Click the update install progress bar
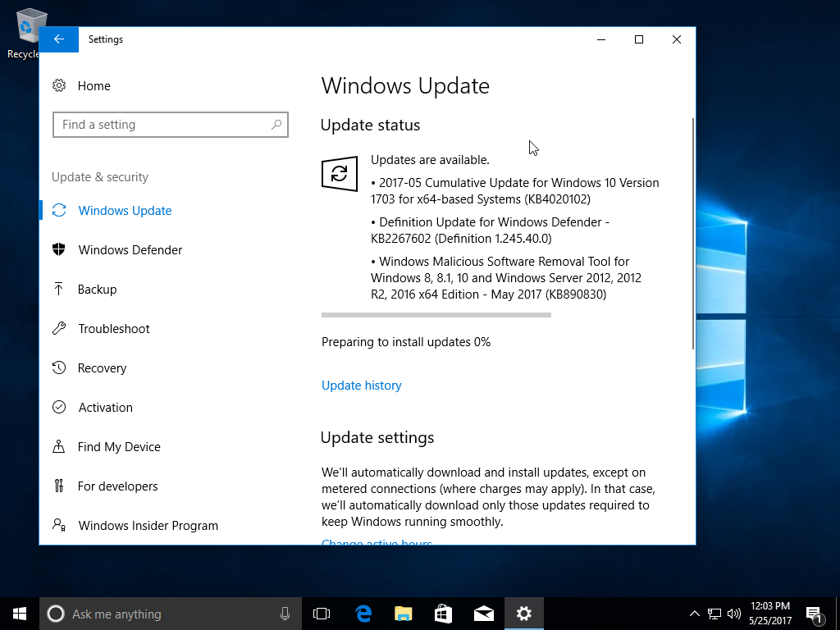 (x=436, y=315)
